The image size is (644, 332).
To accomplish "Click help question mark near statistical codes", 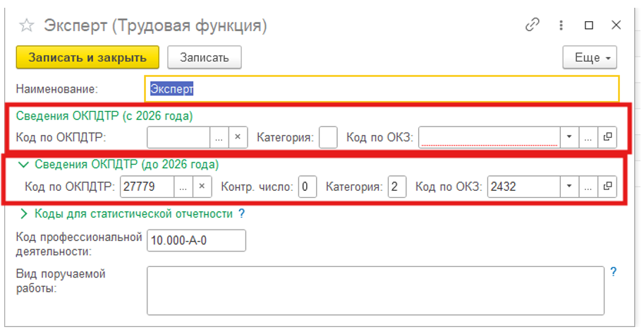I will click(241, 213).
